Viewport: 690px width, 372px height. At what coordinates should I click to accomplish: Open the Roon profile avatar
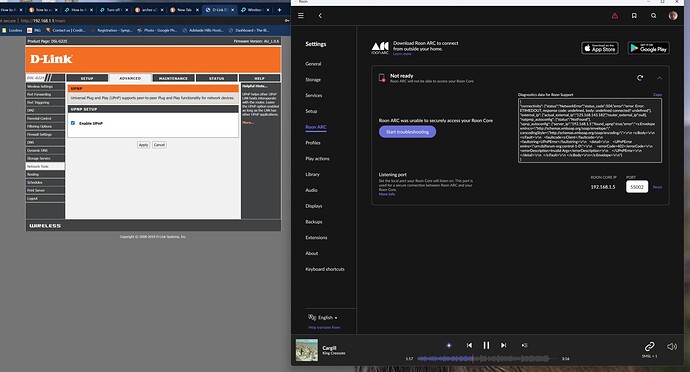673,16
